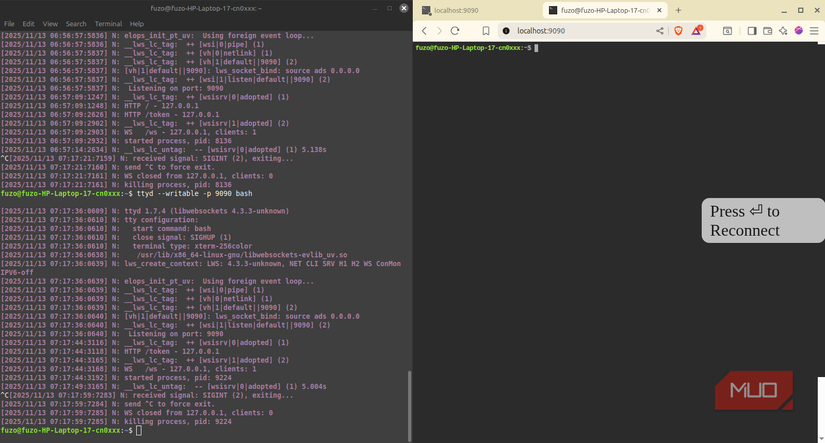Open the Search menu in terminal
The width and height of the screenshot is (825, 443).
click(76, 24)
